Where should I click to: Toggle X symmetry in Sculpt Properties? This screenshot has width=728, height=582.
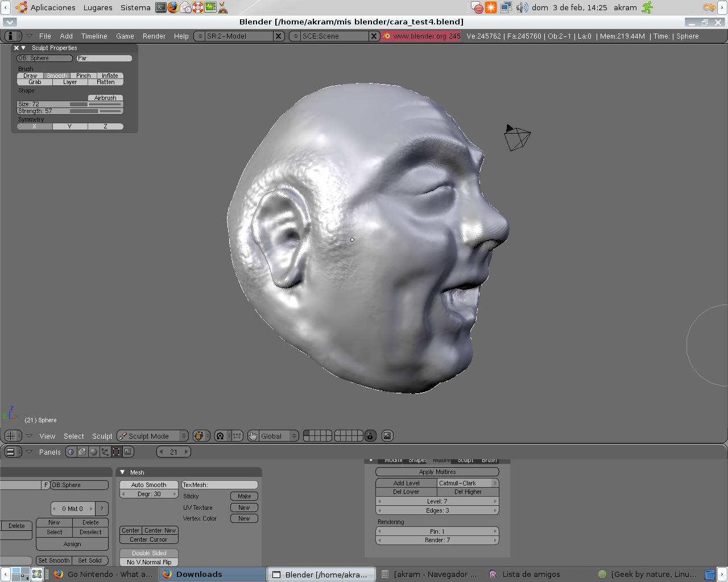35,126
